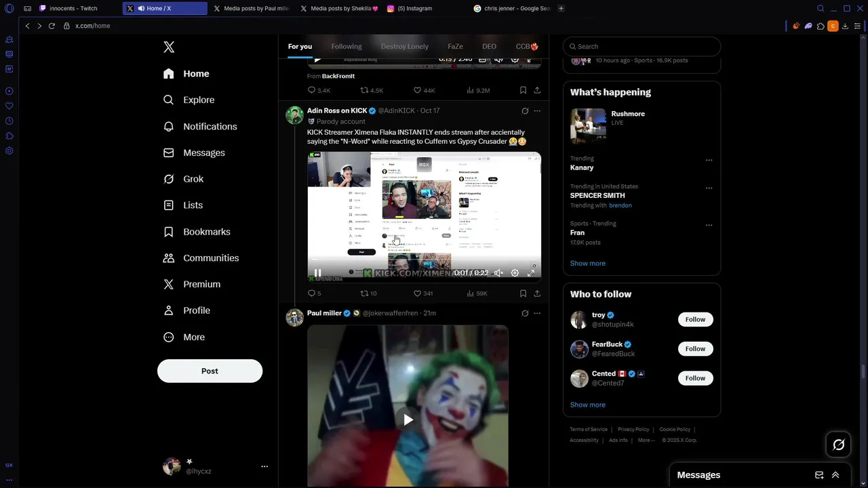Bookmark the Adin Ross on KICK post
Image resolution: width=868 pixels, height=488 pixels.
tap(523, 293)
